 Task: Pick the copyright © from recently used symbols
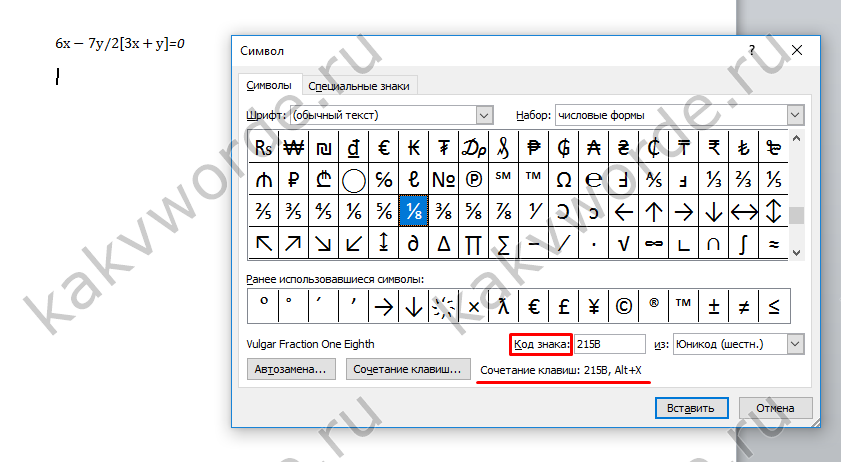pos(624,305)
